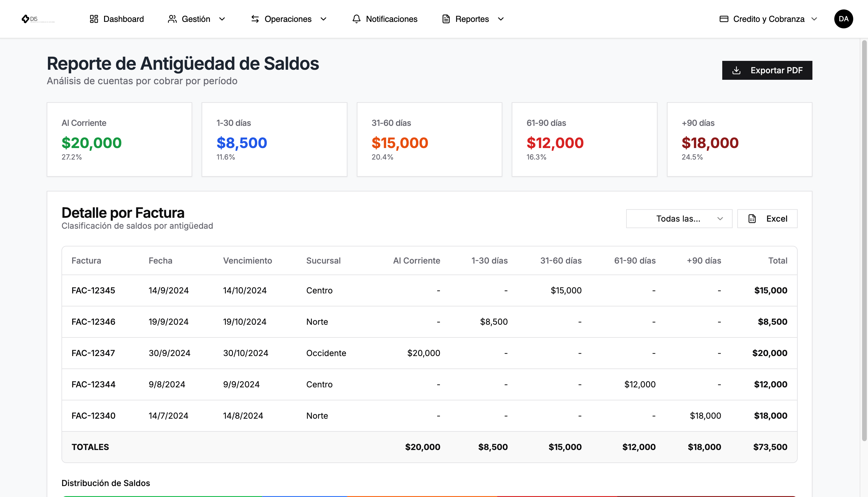Click the Credito y Cobranza card icon
The width and height of the screenshot is (868, 497).
click(724, 19)
